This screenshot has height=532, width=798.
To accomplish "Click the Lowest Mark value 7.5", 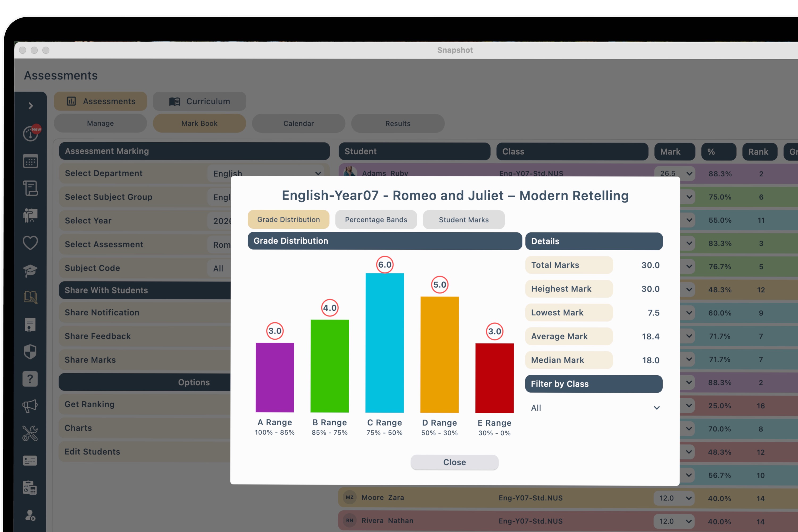I will click(654, 313).
